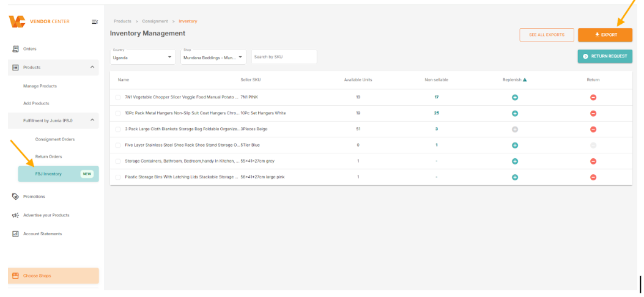The width and height of the screenshot is (644, 297).
Task: Select checkbox for 3 Pack Large Cloth Blankets
Action: pyautogui.click(x=118, y=129)
